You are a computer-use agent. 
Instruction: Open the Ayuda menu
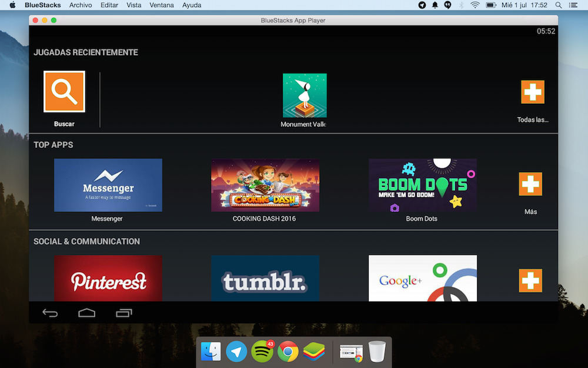point(192,5)
